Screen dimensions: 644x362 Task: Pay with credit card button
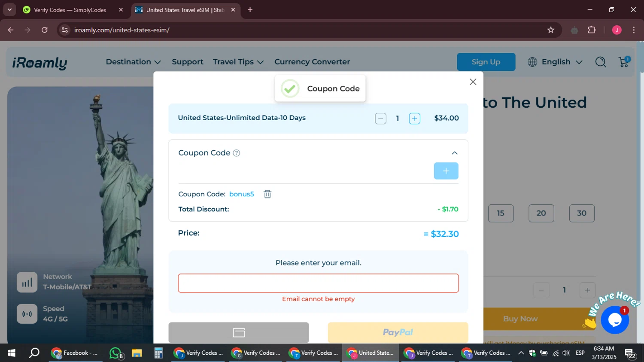[239, 332]
